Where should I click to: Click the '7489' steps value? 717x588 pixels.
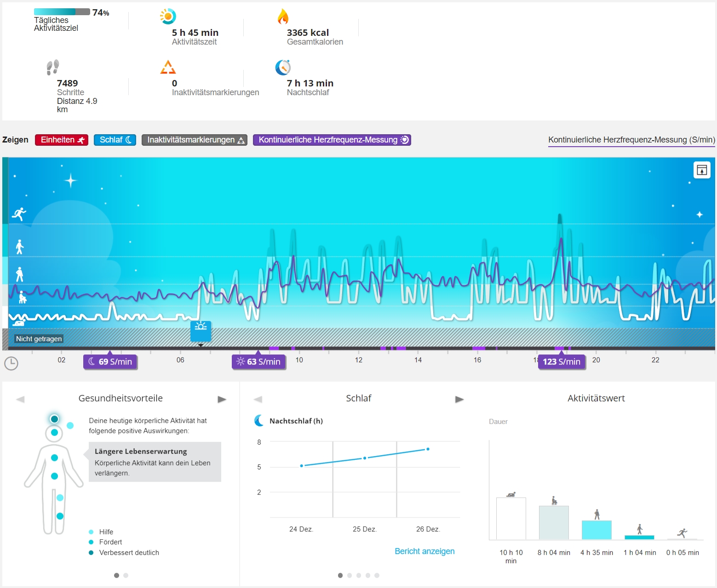(67, 83)
